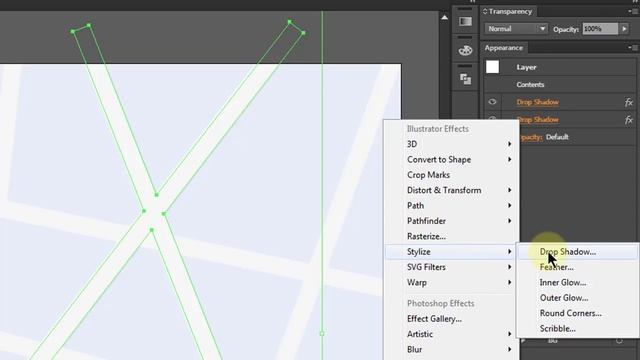The width and height of the screenshot is (640, 360).
Task: Choose Rasterize... effect
Action: point(450,236)
